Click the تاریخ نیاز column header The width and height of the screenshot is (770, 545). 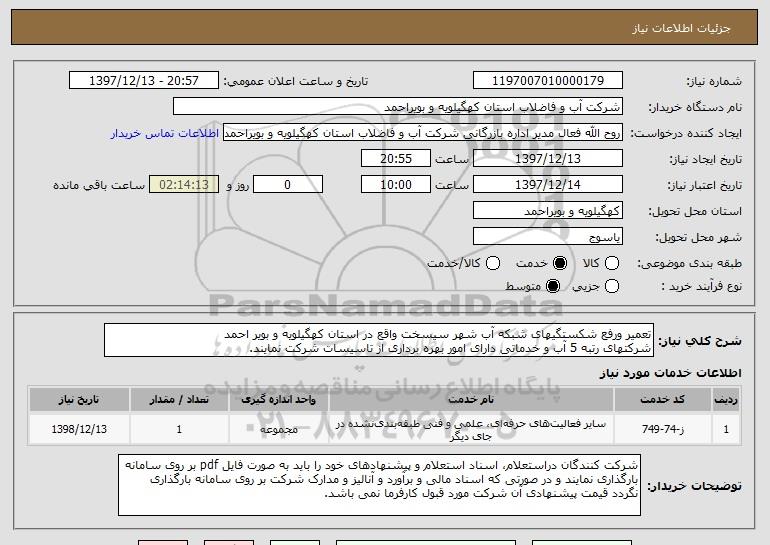click(x=79, y=400)
